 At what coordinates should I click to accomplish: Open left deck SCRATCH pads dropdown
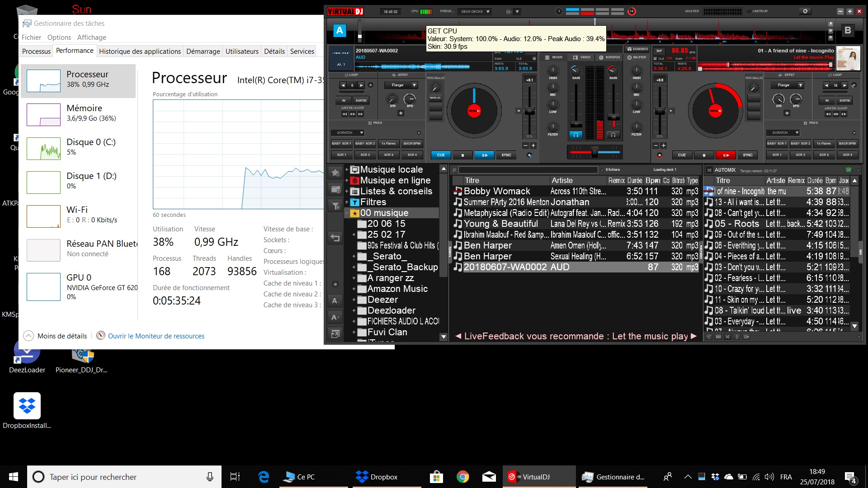347,133
